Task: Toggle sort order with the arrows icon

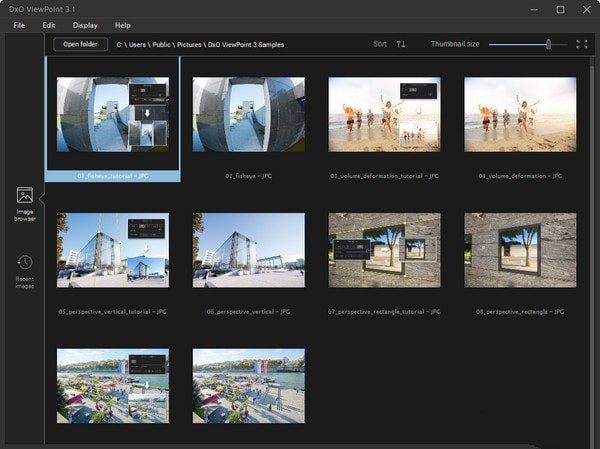Action: [x=401, y=44]
